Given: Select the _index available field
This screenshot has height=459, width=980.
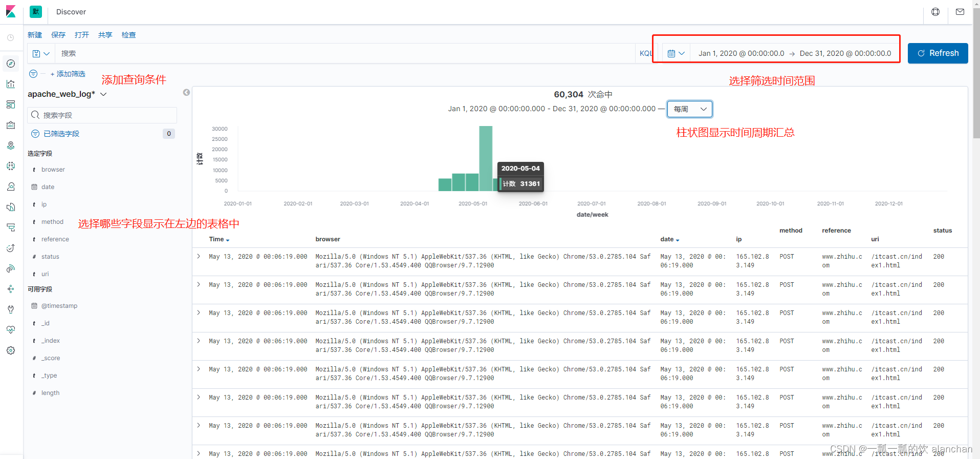Looking at the screenshot, I should (x=51, y=341).
